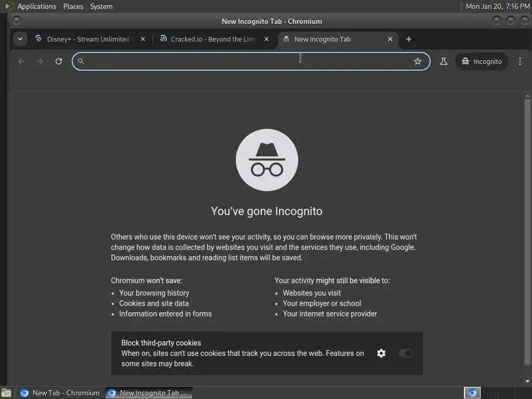532x399 pixels.
Task: Click the search magnifier icon in address bar
Action: [x=81, y=61]
